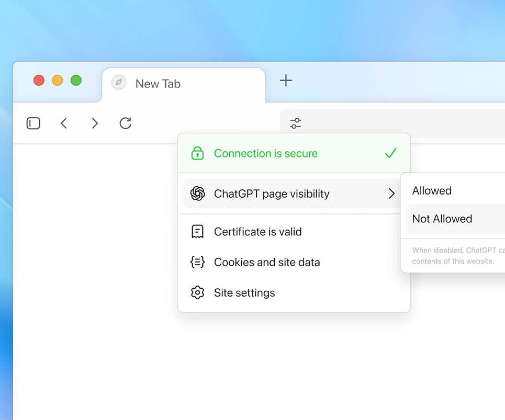This screenshot has height=420, width=505.
Task: Go back using the left arrow
Action: coord(64,123)
